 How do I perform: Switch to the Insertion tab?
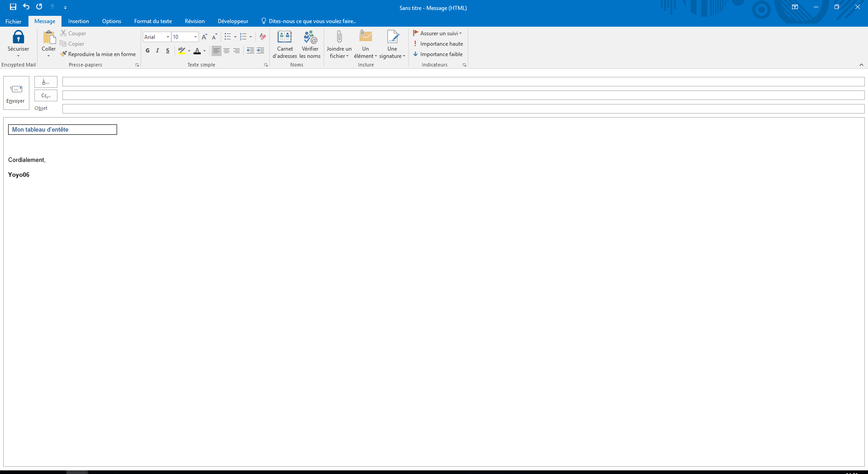[79, 21]
